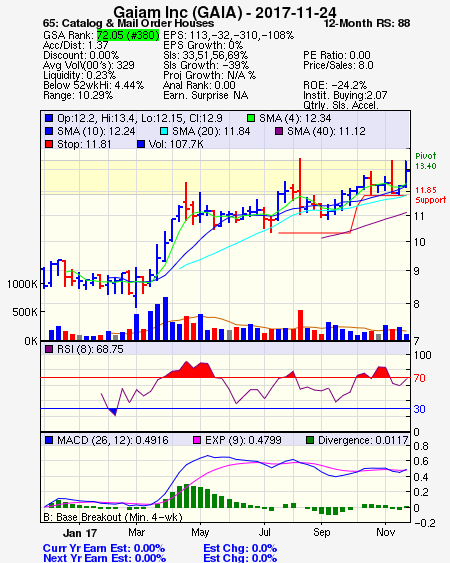This screenshot has height=563, width=450.
Task: Click the purple RSI (8) legend swatch
Action: coord(49,349)
